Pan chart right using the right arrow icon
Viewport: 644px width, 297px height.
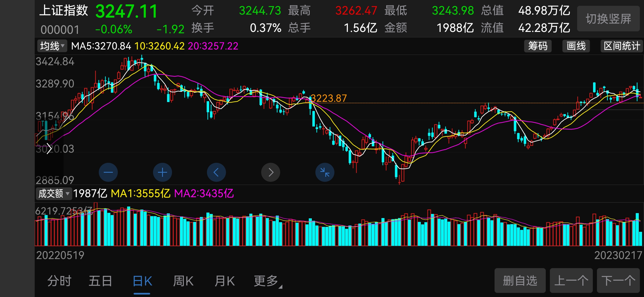[271, 172]
